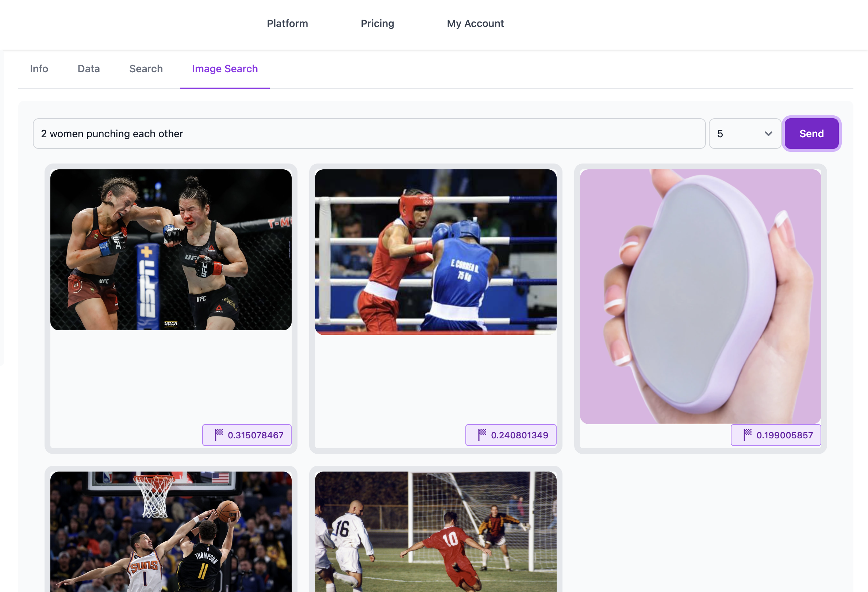
Task: Go to the Pricing page
Action: [x=377, y=23]
